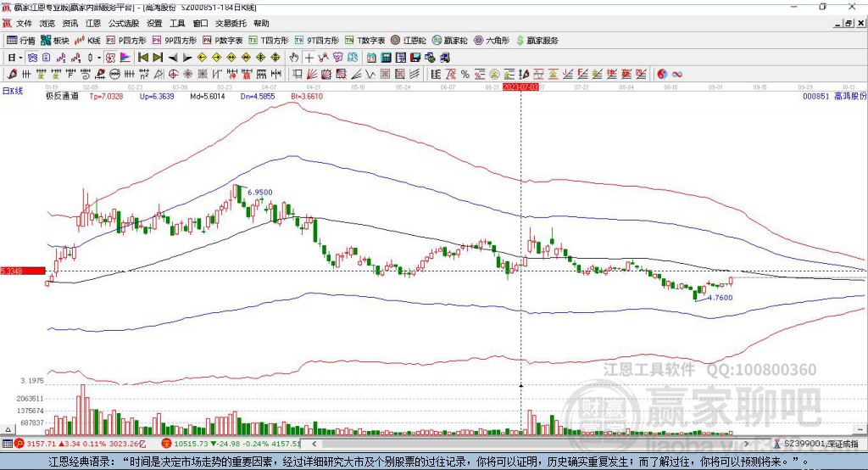Screen dimensions: 868x470
Task: Click the 4.7600 low price annotation
Action: [721, 298]
